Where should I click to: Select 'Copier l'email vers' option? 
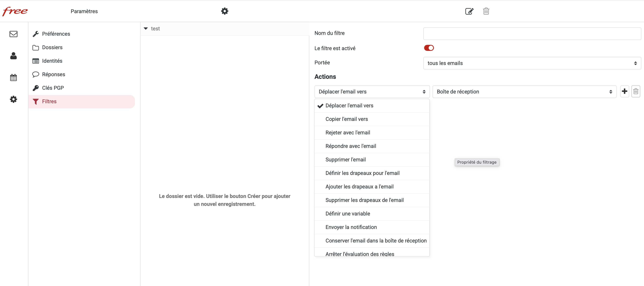coord(347,119)
